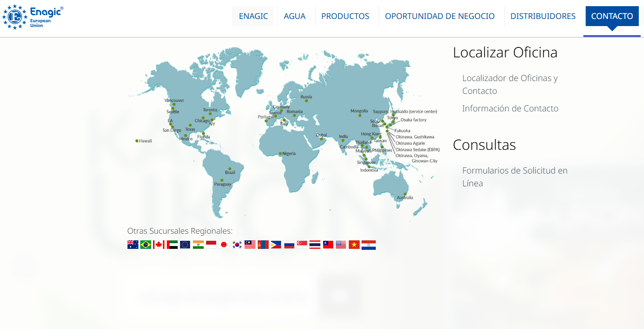Select the Malaysia flag icon
The image size is (644, 329).
(x=250, y=245)
